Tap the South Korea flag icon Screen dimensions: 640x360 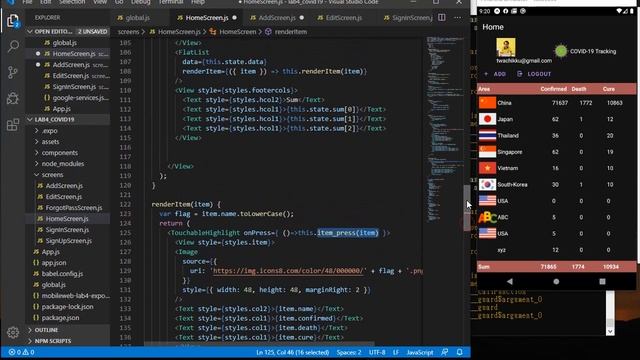(487, 184)
